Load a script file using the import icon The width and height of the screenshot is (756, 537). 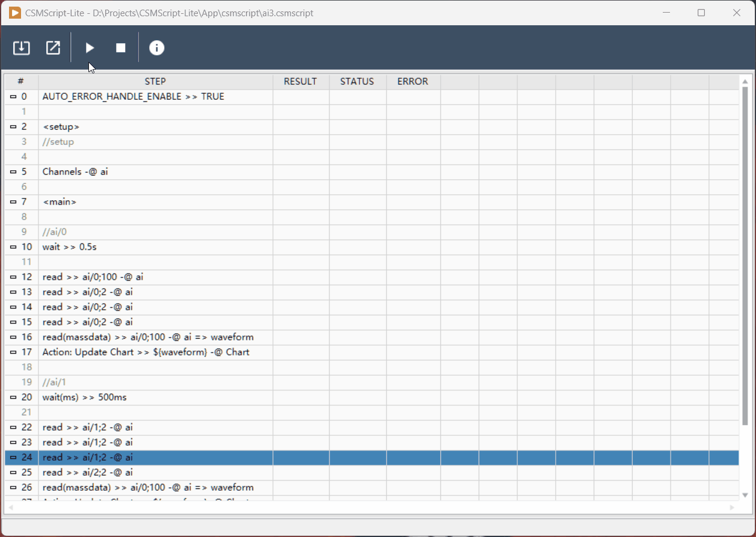[21, 48]
